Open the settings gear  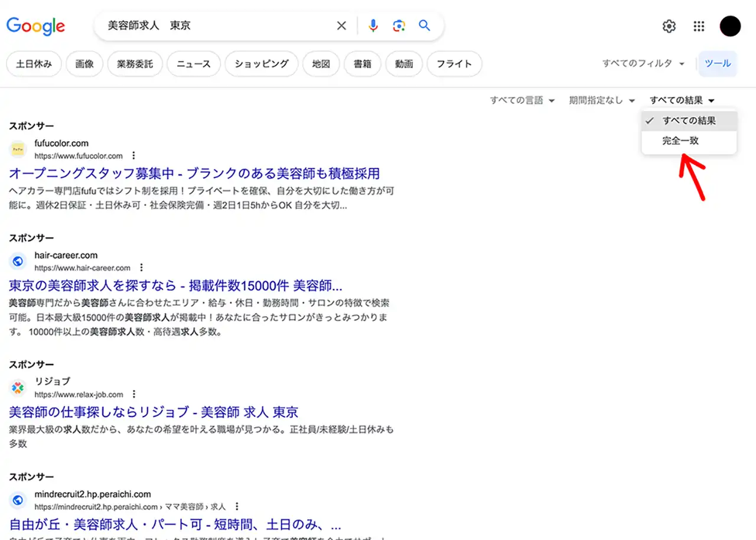(x=669, y=26)
